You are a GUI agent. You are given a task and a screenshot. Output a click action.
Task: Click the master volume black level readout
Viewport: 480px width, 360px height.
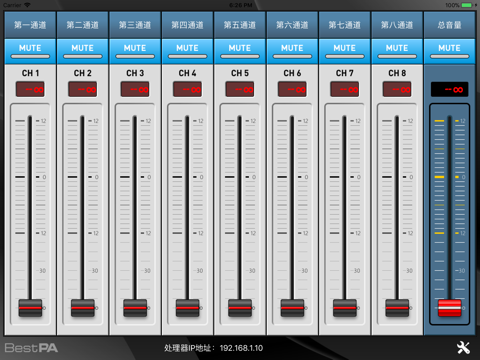click(x=449, y=89)
